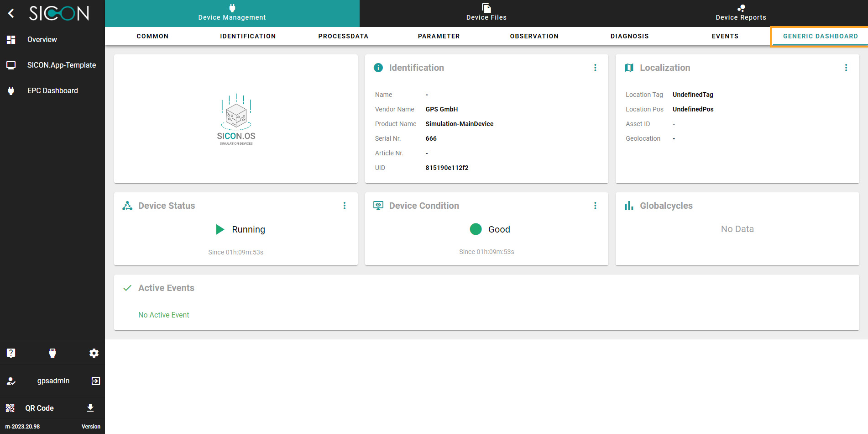Click the SICON.App-Template monitor icon

[x=11, y=65]
